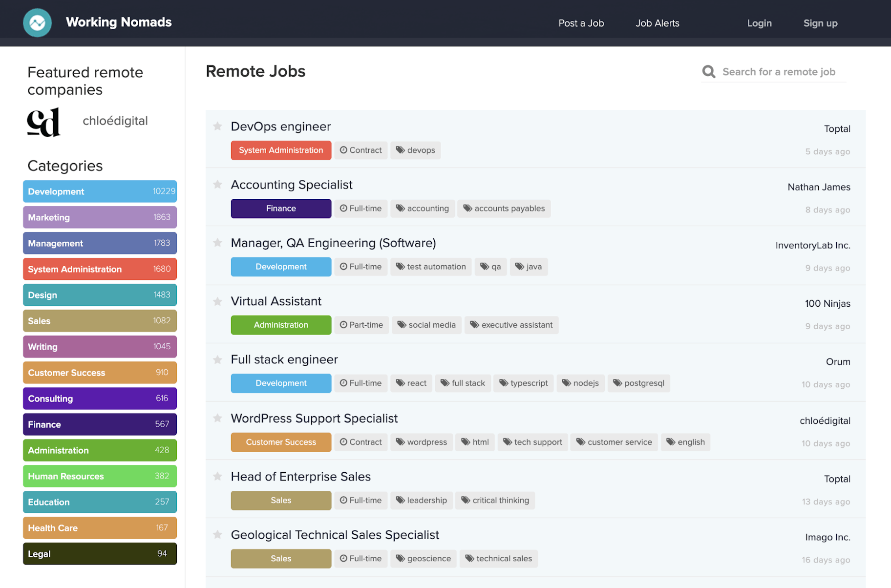The image size is (891, 588).
Task: Open the Legal category filter
Action: 100,554
